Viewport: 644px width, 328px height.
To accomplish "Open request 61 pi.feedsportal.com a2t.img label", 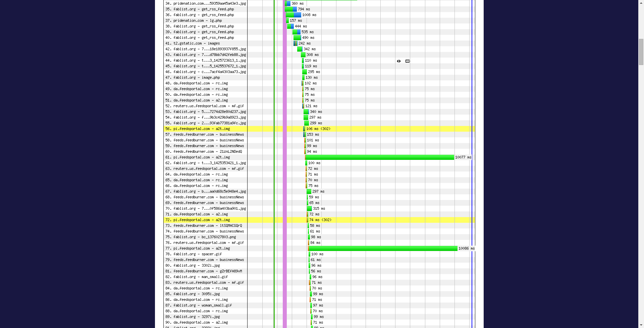I will click(x=202, y=157).
